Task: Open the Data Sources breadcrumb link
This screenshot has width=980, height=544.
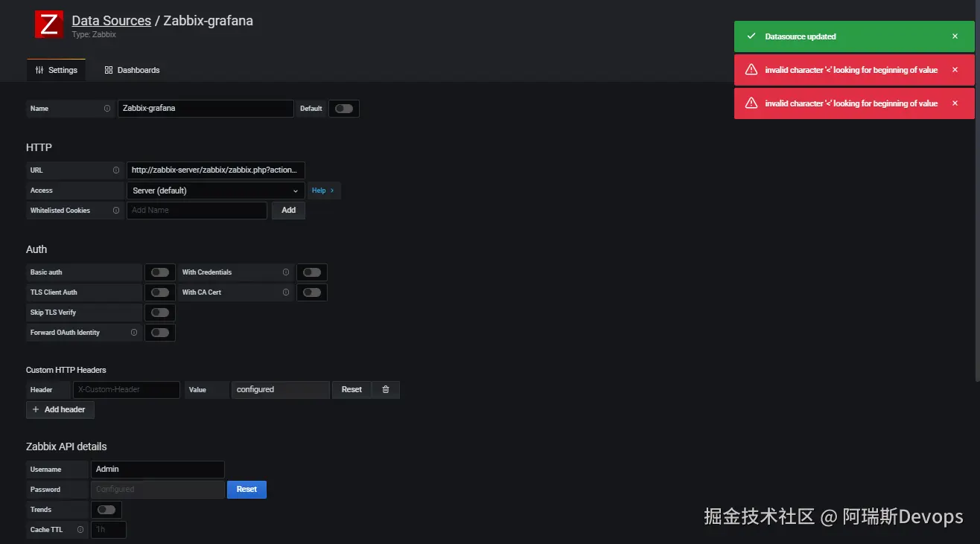Action: [111, 21]
